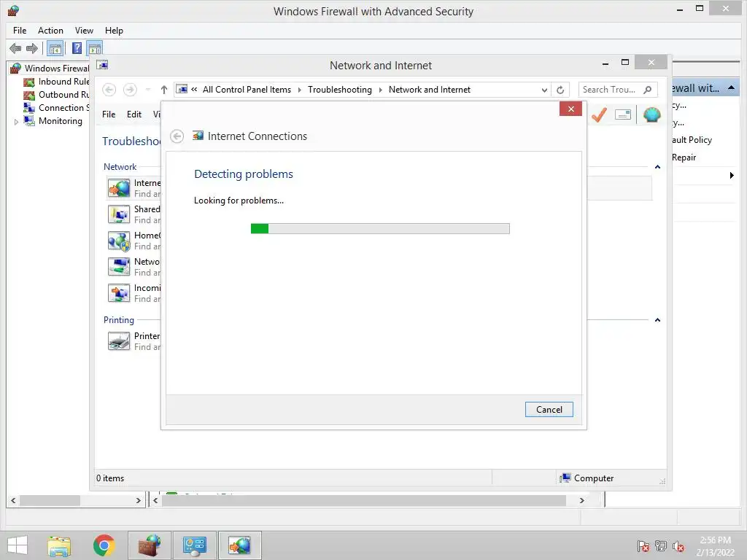Select Monitoring in Firewall tree
Image resolution: width=747 pixels, height=560 pixels.
tap(61, 121)
